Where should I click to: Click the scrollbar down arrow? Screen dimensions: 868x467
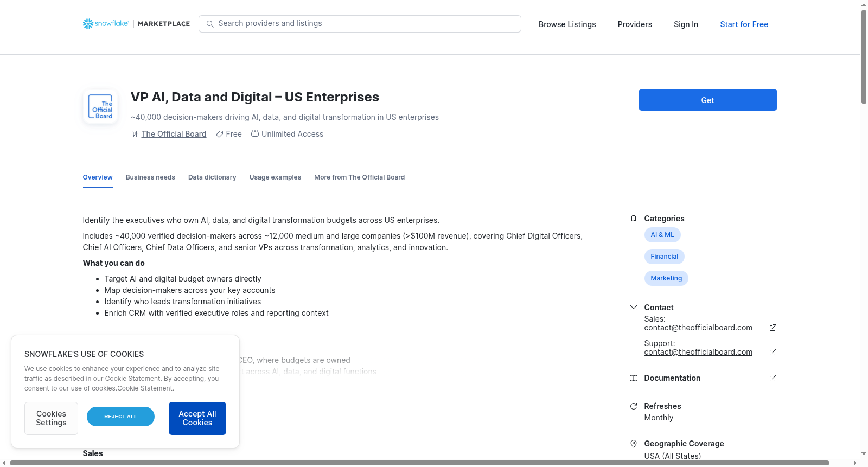(x=864, y=454)
